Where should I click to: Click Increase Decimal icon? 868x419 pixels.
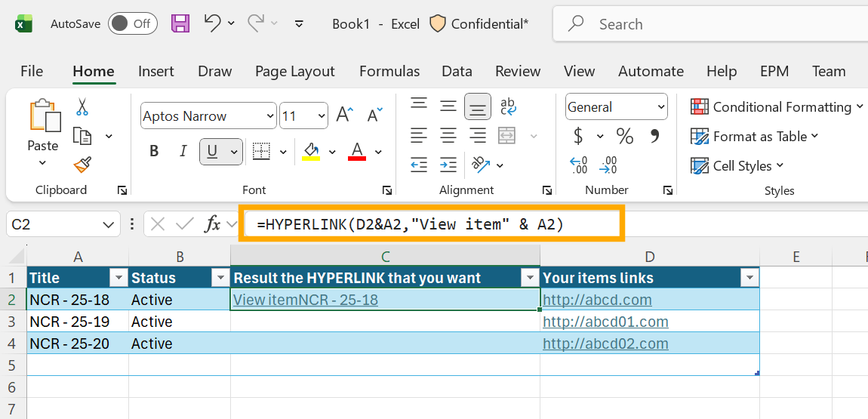(x=578, y=165)
